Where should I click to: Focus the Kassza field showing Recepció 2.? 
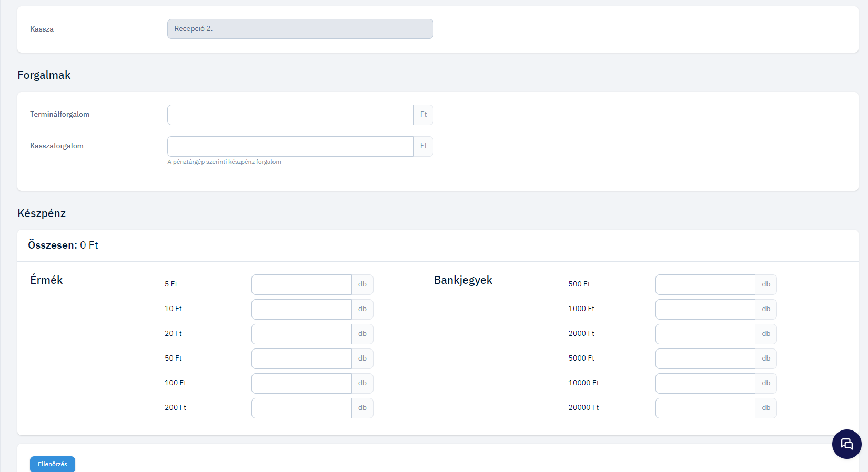pyautogui.click(x=300, y=29)
